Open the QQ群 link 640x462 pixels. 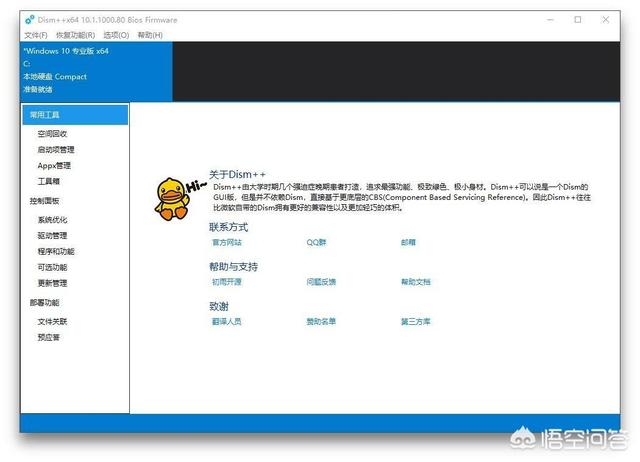(x=316, y=242)
